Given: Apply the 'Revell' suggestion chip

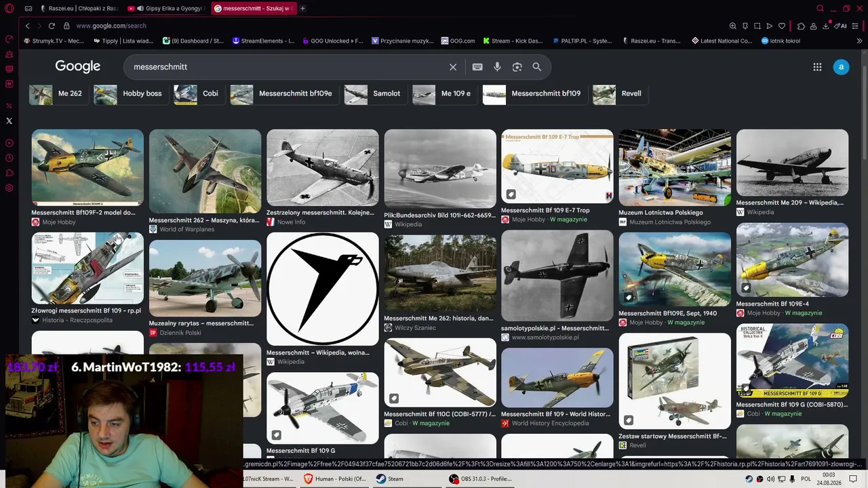Looking at the screenshot, I should [620, 94].
